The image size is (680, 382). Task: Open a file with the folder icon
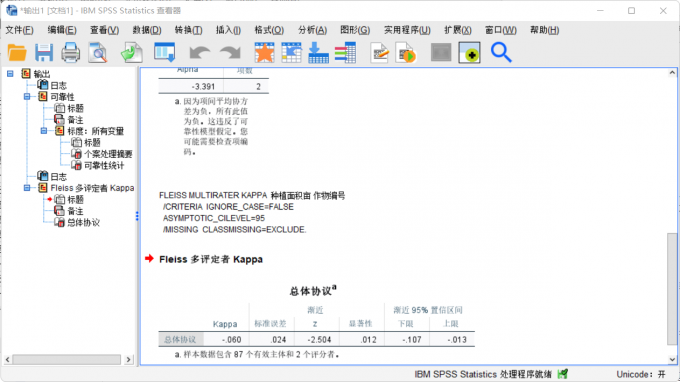17,52
